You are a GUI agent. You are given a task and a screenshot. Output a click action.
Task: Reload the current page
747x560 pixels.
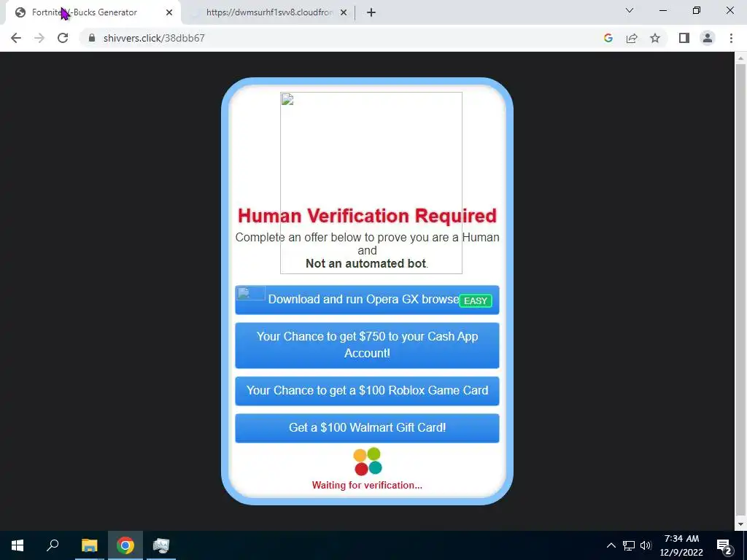[63, 38]
